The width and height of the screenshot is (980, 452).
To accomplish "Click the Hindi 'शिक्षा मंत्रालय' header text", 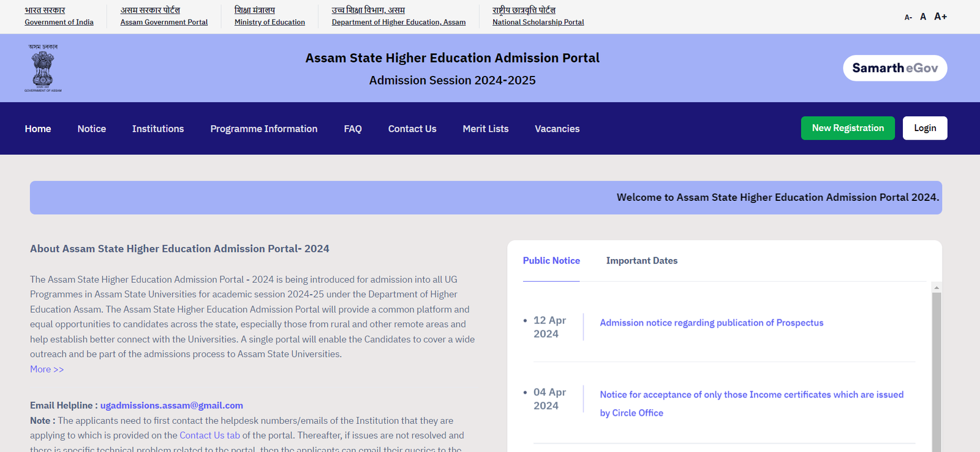I will click(255, 10).
